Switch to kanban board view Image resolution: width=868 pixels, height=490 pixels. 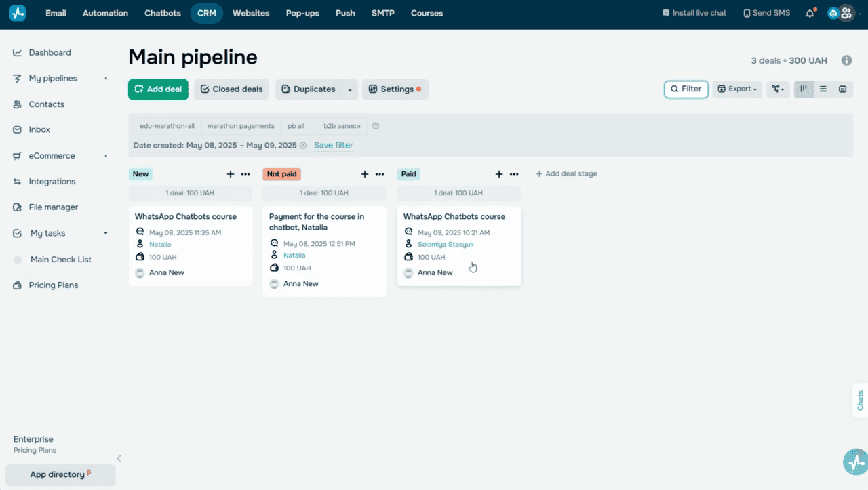[804, 89]
